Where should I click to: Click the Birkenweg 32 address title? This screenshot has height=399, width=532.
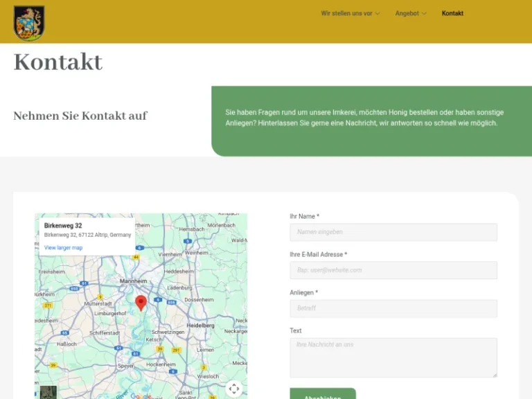click(x=63, y=226)
